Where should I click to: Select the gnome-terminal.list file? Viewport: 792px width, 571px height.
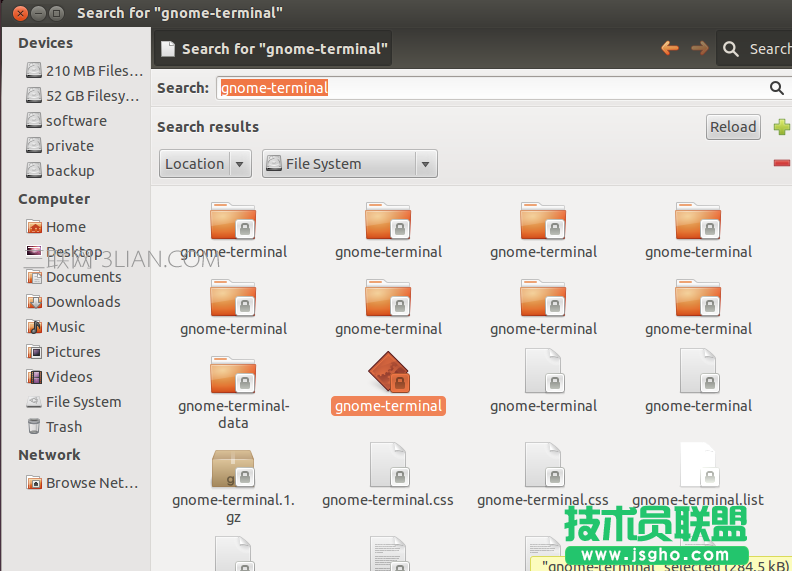tap(698, 468)
